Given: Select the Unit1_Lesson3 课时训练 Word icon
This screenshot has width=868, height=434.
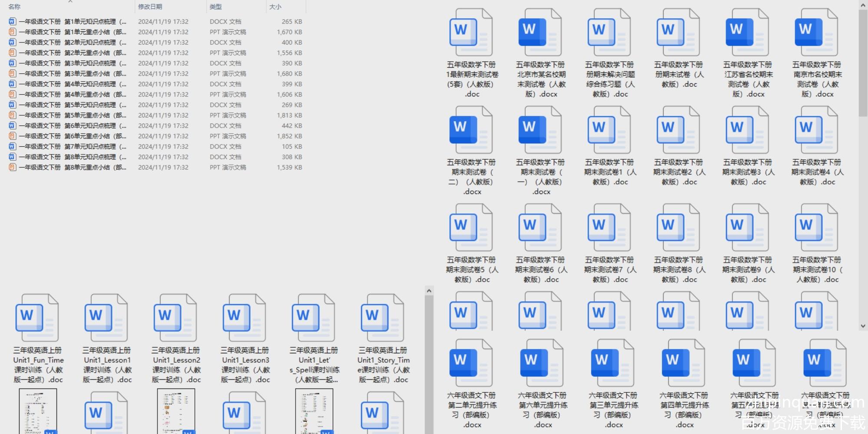Looking at the screenshot, I should [x=244, y=318].
